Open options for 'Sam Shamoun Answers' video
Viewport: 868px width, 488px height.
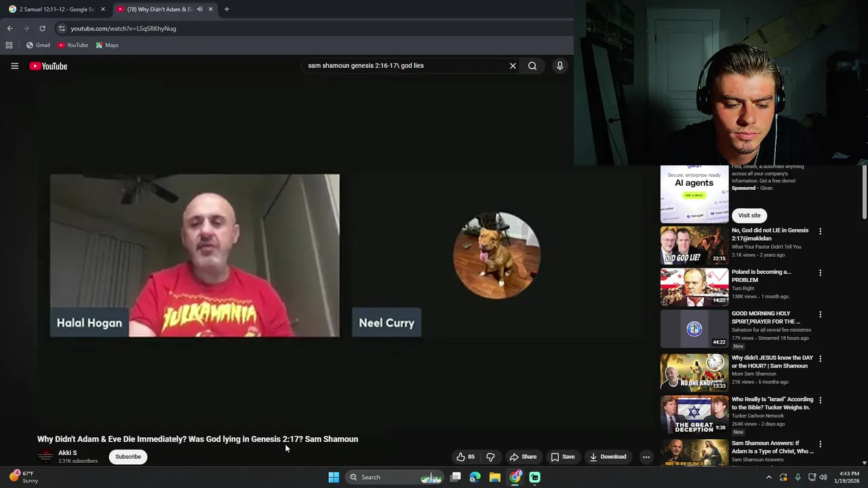820,445
